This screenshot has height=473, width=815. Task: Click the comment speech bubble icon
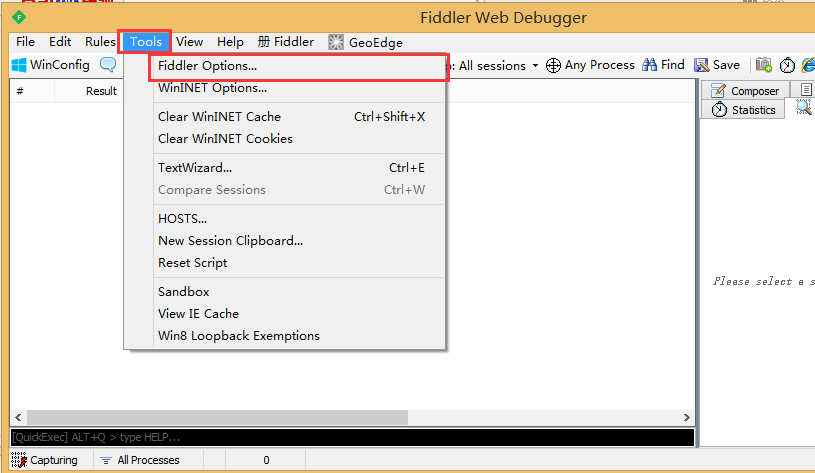point(108,65)
